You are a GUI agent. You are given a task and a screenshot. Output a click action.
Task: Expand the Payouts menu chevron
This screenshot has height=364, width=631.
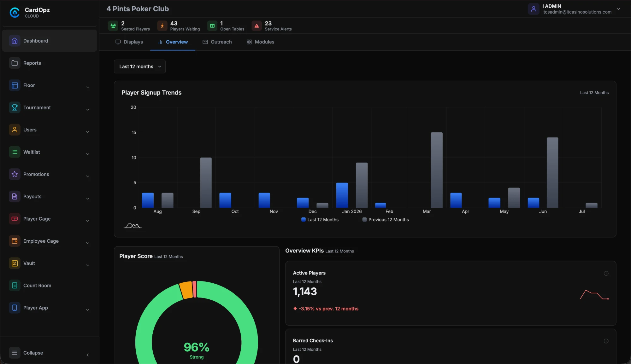[88, 199]
